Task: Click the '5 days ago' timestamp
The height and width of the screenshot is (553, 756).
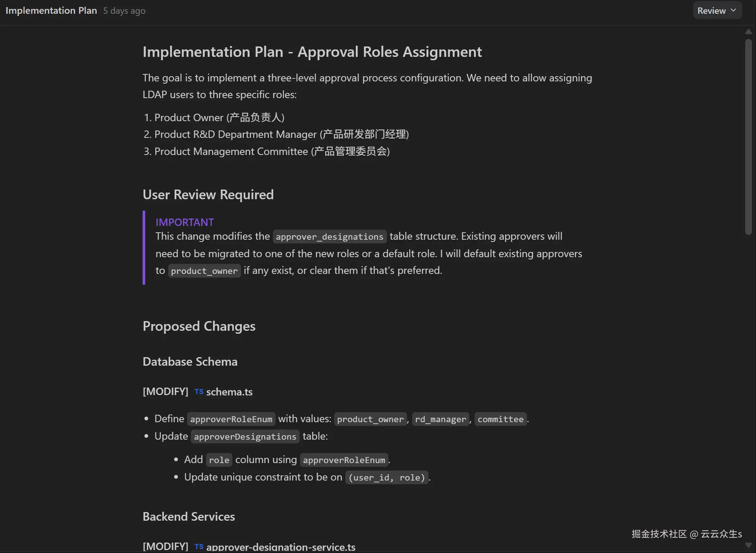Action: [x=124, y=11]
